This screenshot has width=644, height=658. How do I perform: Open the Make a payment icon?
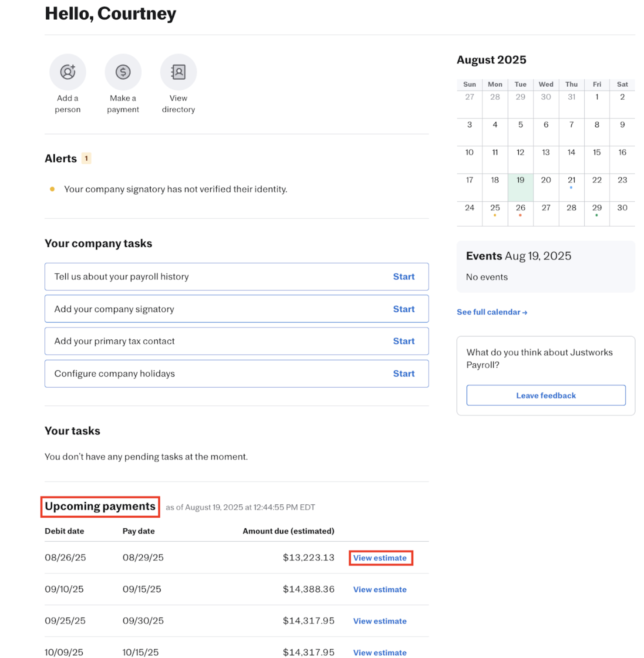click(123, 72)
